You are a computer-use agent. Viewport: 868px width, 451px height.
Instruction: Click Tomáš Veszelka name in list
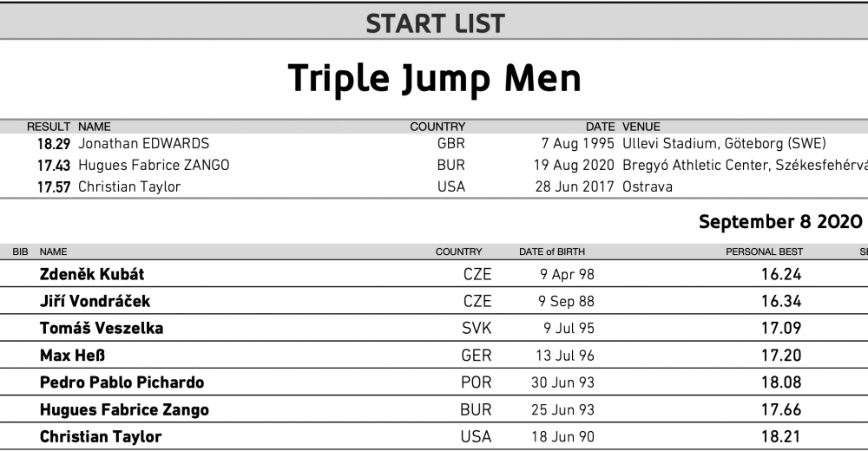(102, 328)
